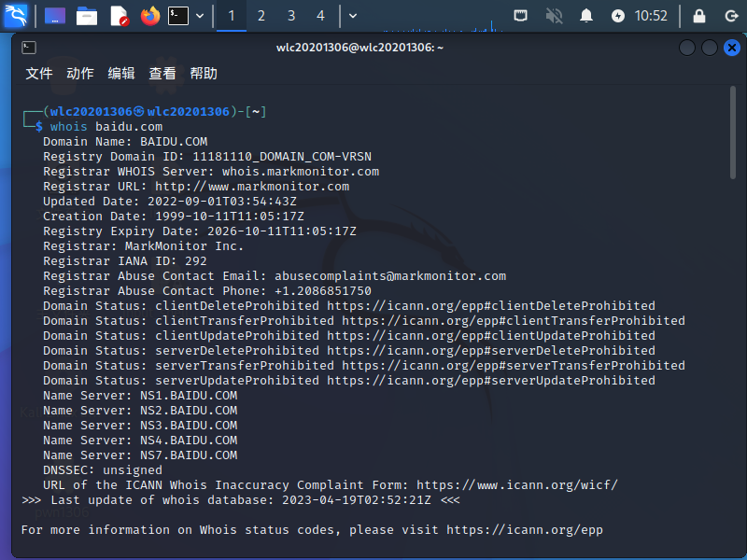Maximize the terminal window

click(710, 48)
